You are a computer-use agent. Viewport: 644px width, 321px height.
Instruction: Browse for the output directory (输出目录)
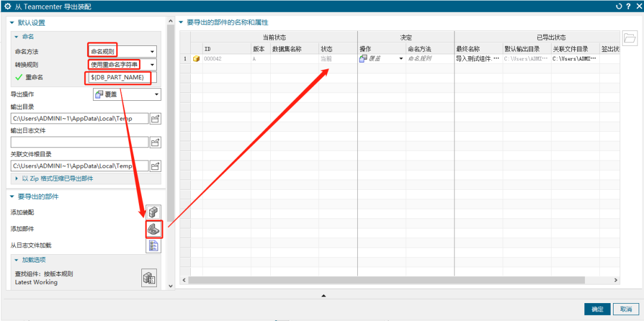tap(155, 119)
